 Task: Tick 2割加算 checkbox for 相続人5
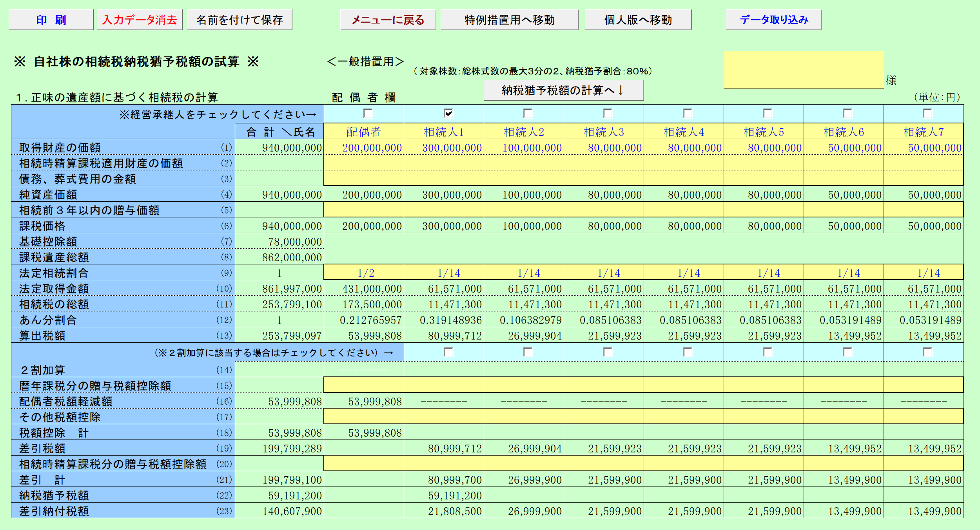tap(768, 352)
